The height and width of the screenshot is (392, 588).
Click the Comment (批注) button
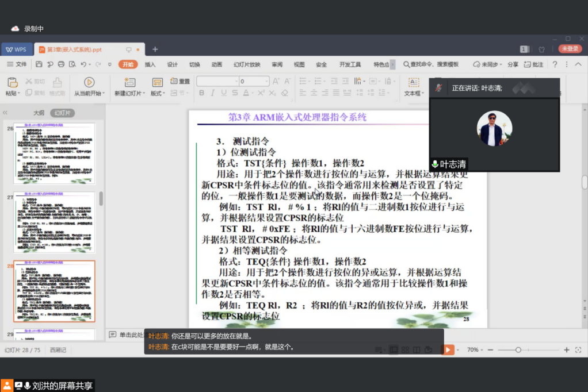coord(533,64)
